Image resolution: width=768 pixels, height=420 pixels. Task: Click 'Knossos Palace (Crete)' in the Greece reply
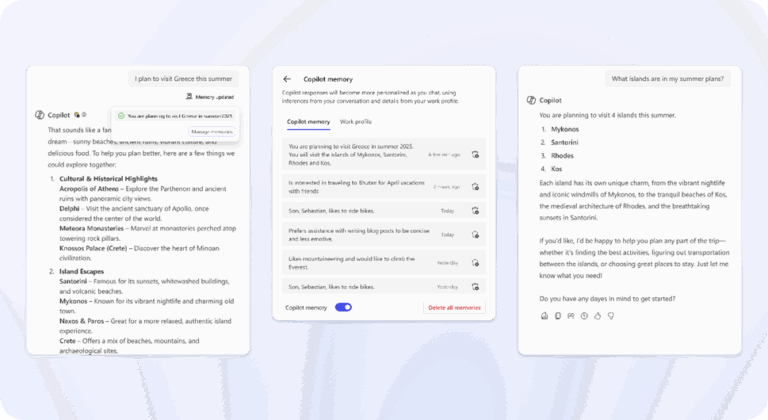[x=93, y=248]
